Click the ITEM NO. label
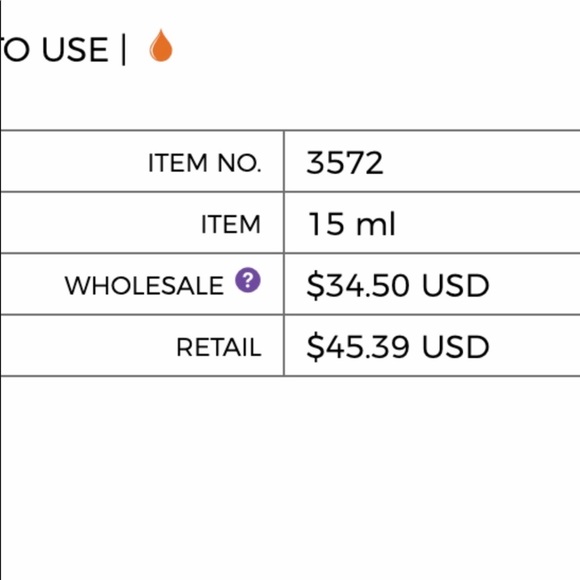This screenshot has height=580, width=580. (205, 163)
